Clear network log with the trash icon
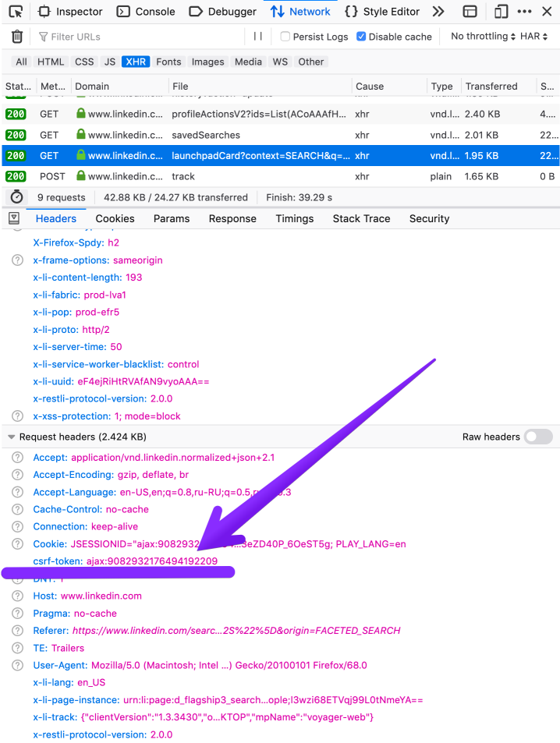Image resolution: width=560 pixels, height=743 pixels. (17, 37)
